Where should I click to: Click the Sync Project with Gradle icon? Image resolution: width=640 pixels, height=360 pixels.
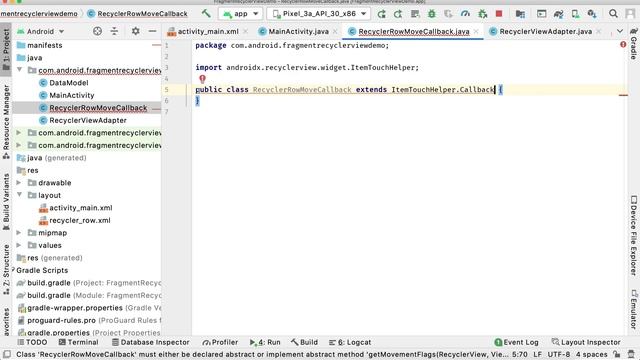click(558, 14)
